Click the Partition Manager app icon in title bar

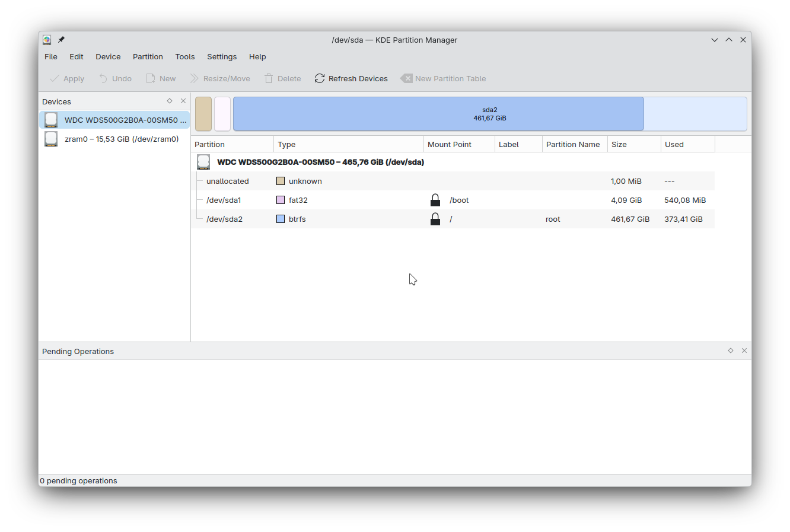(47, 40)
